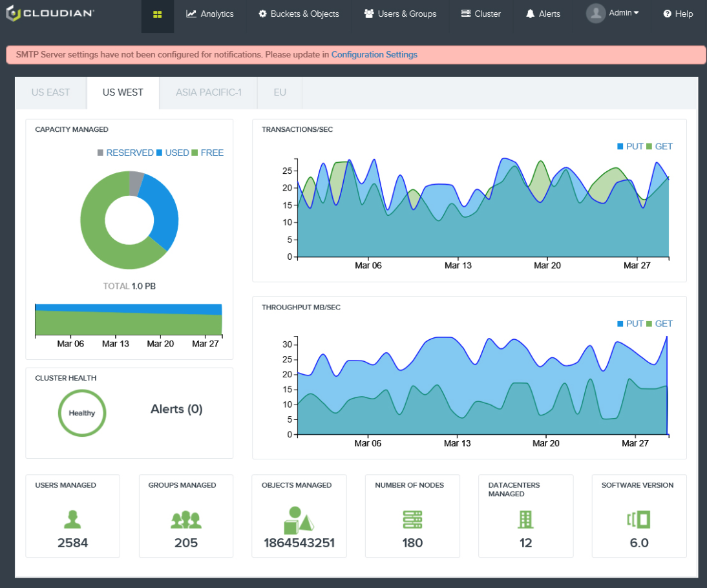Click the Help question mark icon
Viewport: 707px width, 588px height.
click(668, 14)
